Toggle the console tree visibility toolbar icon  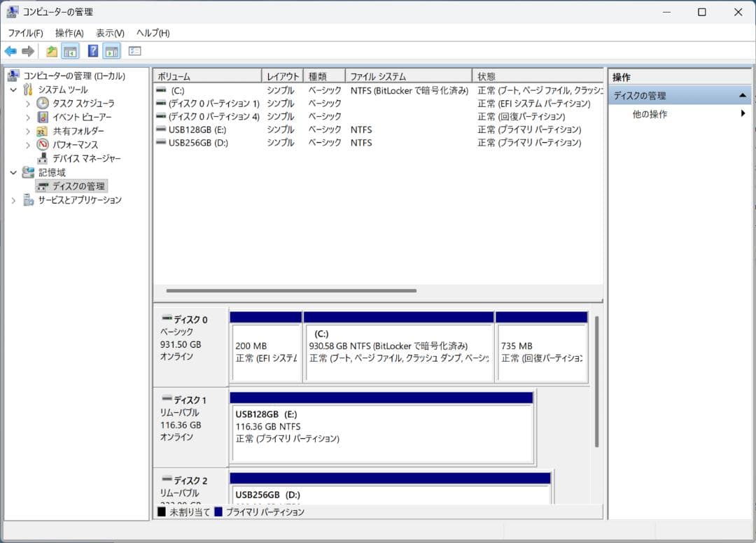pos(71,50)
